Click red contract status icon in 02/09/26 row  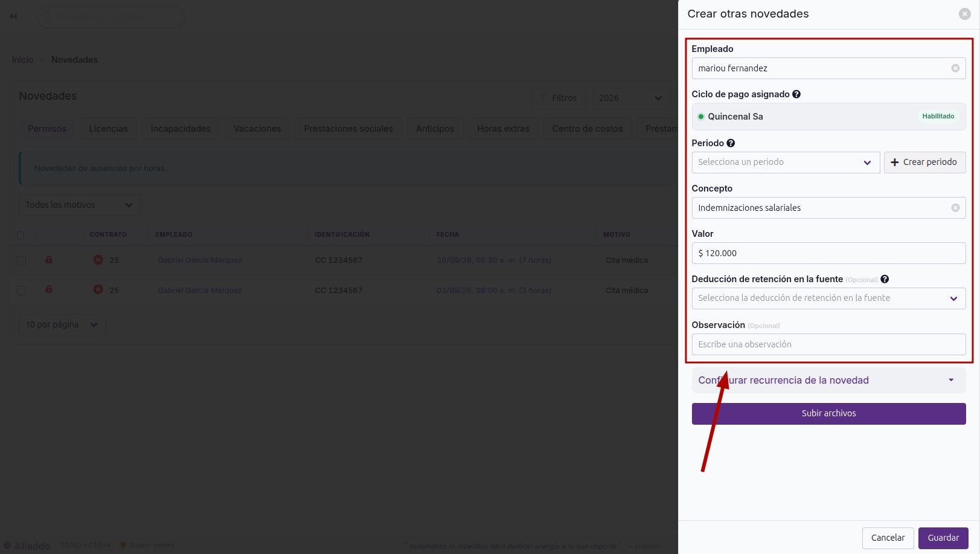[x=98, y=289]
